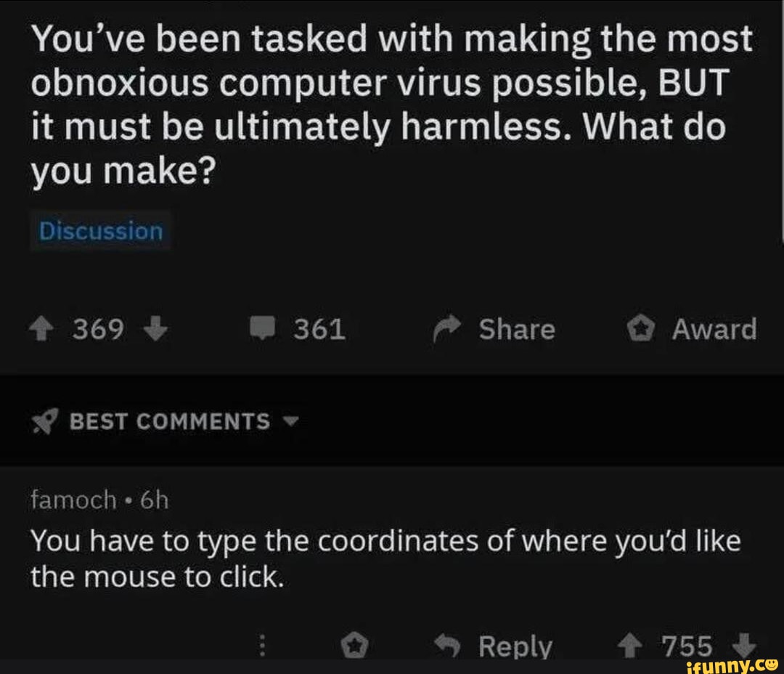
Task: Click the rocket icon next to Best Comments
Action: (x=44, y=420)
